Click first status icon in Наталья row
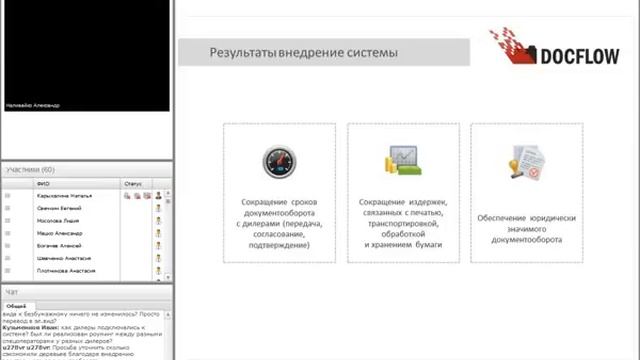Viewport: 640px width, 360px height. pos(127,196)
